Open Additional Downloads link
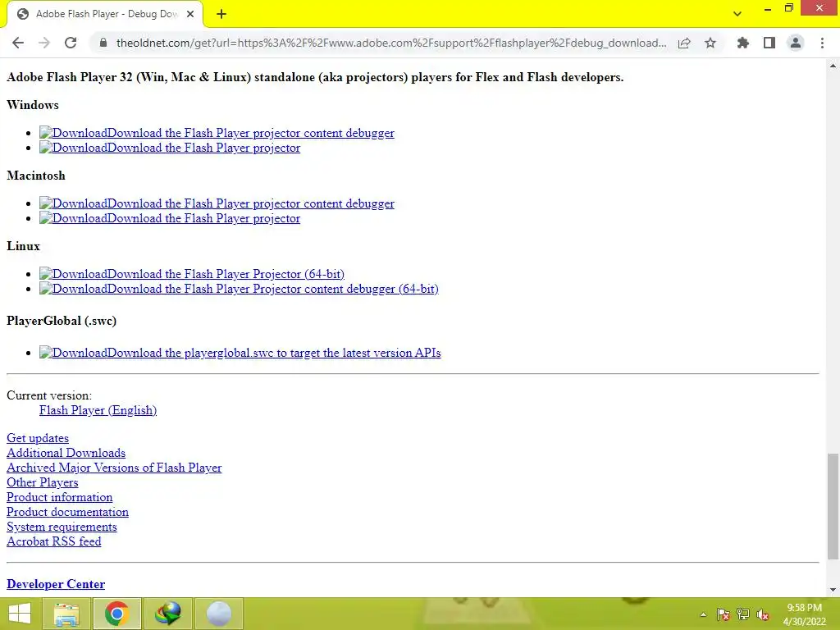 tap(66, 453)
